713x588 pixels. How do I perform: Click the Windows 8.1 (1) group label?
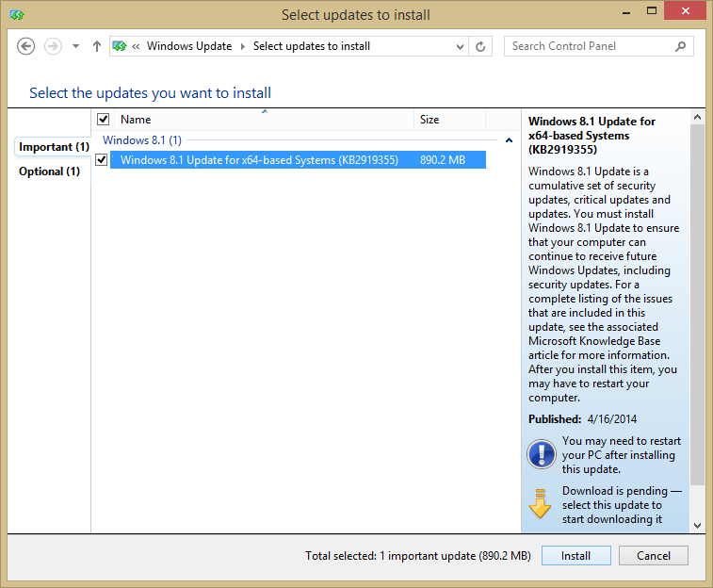pos(142,140)
